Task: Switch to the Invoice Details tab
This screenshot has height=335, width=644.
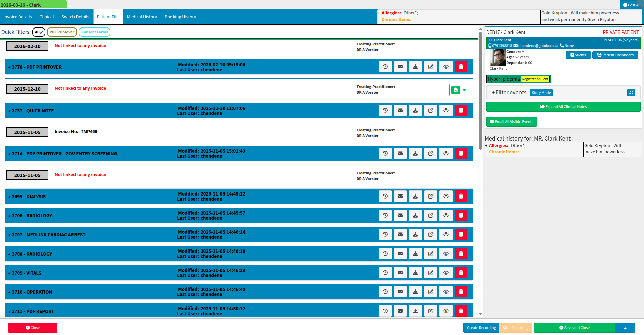Action: point(17,17)
